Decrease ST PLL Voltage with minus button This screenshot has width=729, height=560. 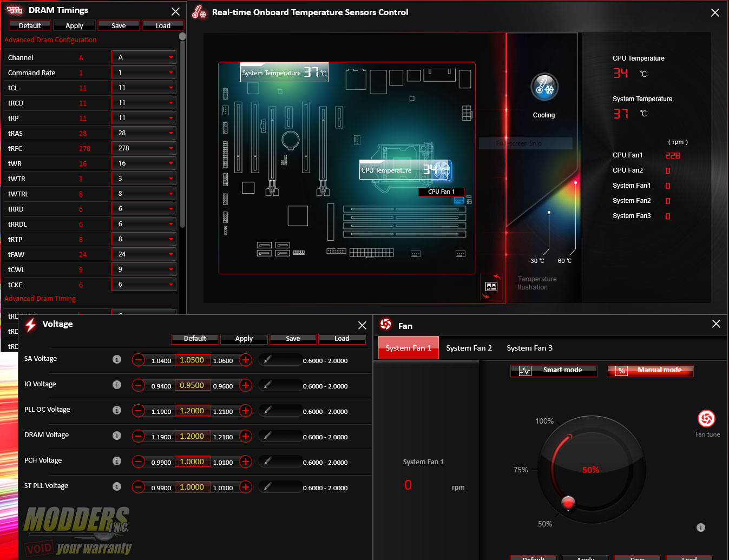coord(139,487)
